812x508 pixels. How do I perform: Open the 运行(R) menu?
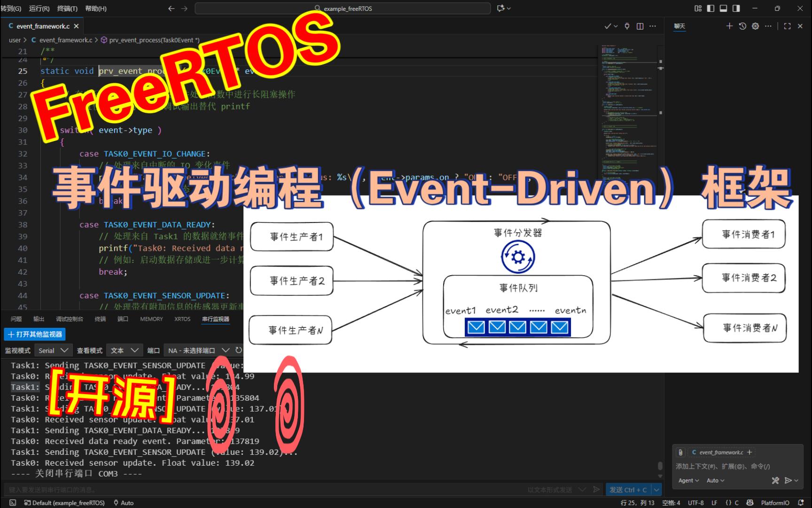[x=39, y=8]
